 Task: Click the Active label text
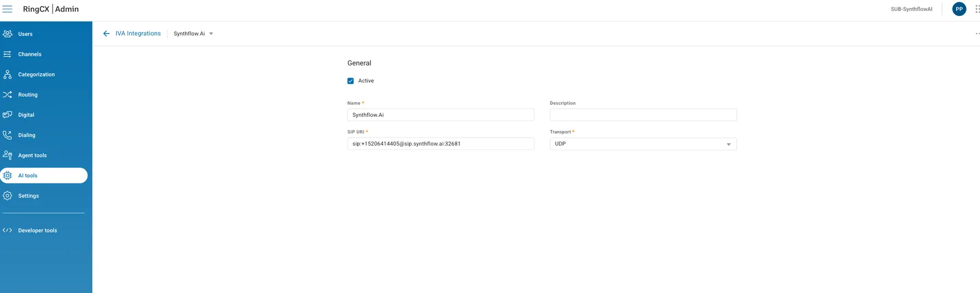click(x=366, y=81)
